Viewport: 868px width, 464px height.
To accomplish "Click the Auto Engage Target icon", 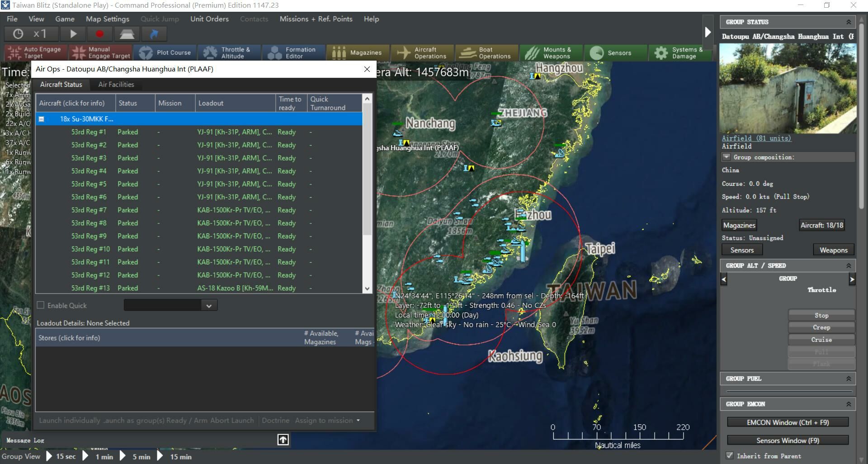I will click(14, 52).
